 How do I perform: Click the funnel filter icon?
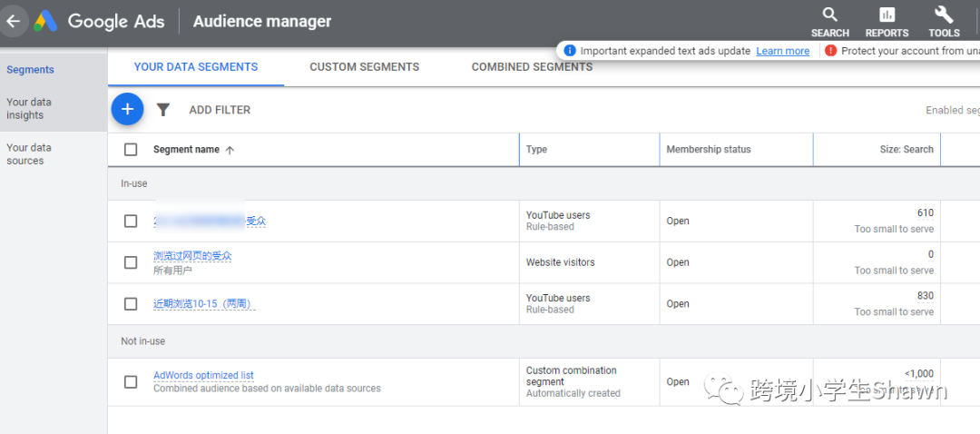click(163, 110)
